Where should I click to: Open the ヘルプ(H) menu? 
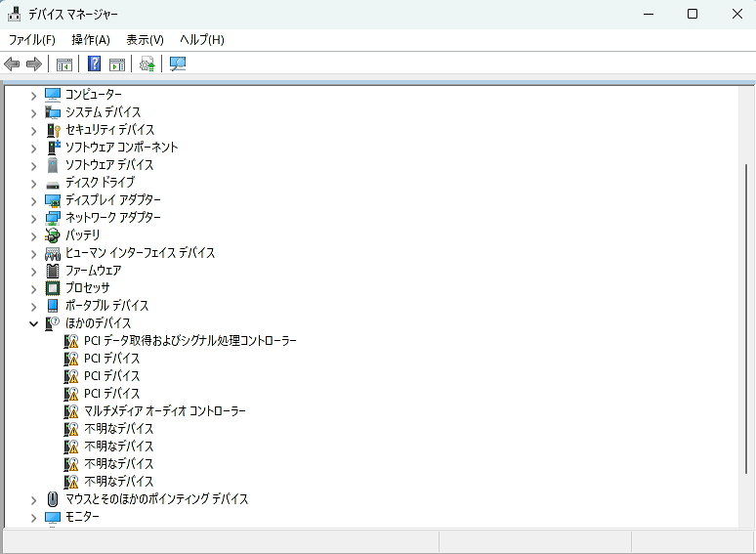pos(202,39)
